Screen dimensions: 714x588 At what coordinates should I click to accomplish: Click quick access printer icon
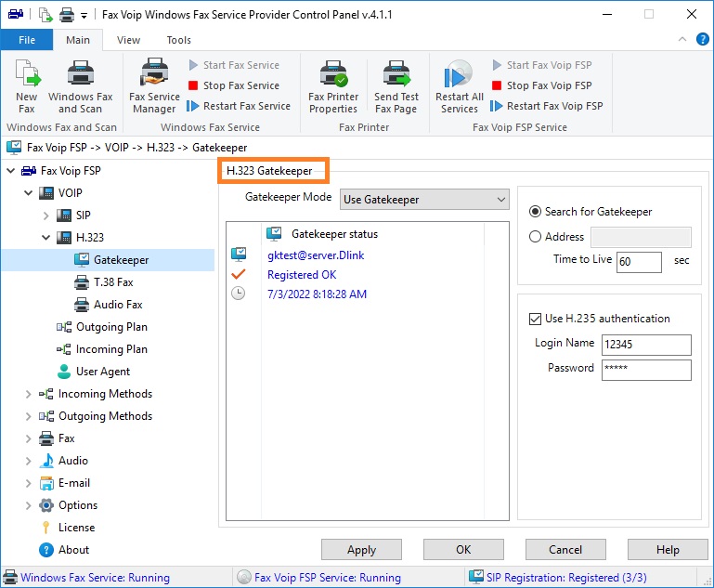click(x=67, y=15)
